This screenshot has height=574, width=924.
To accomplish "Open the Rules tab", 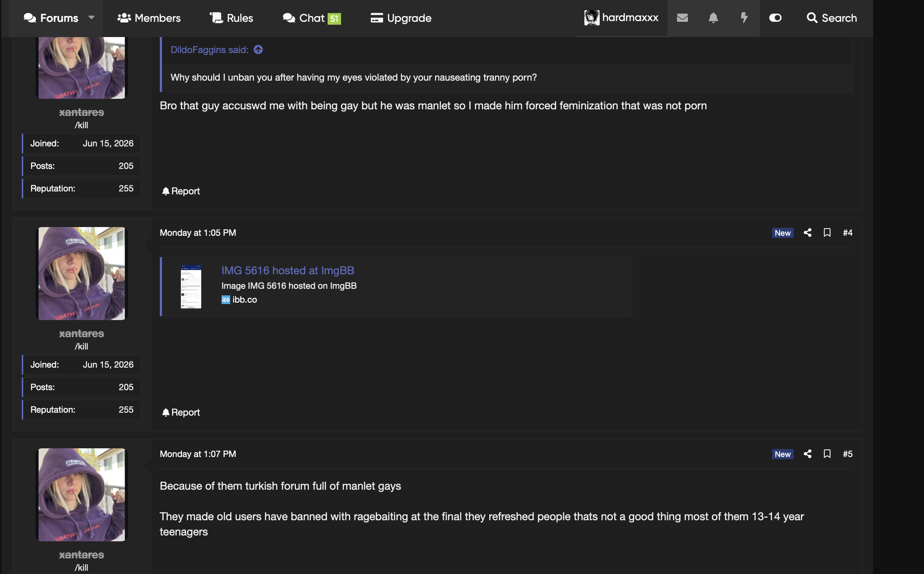I will [231, 18].
